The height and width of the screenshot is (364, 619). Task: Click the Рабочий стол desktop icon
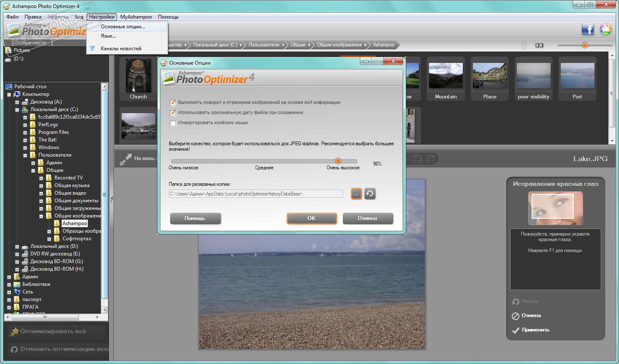(x=9, y=87)
